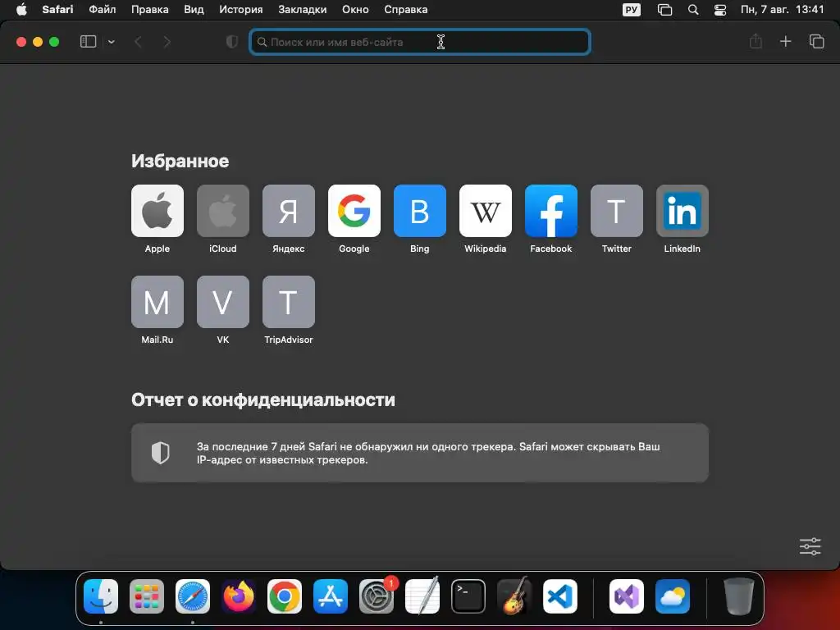Open Google Chrome from the Dock
This screenshot has width=840, height=630.
pyautogui.click(x=285, y=596)
